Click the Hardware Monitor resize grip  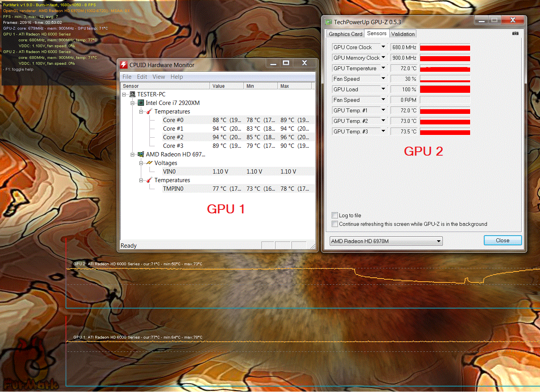[x=313, y=246]
